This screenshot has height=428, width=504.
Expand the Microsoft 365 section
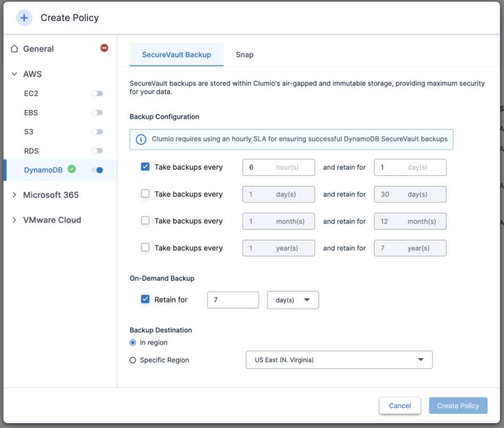pos(14,195)
